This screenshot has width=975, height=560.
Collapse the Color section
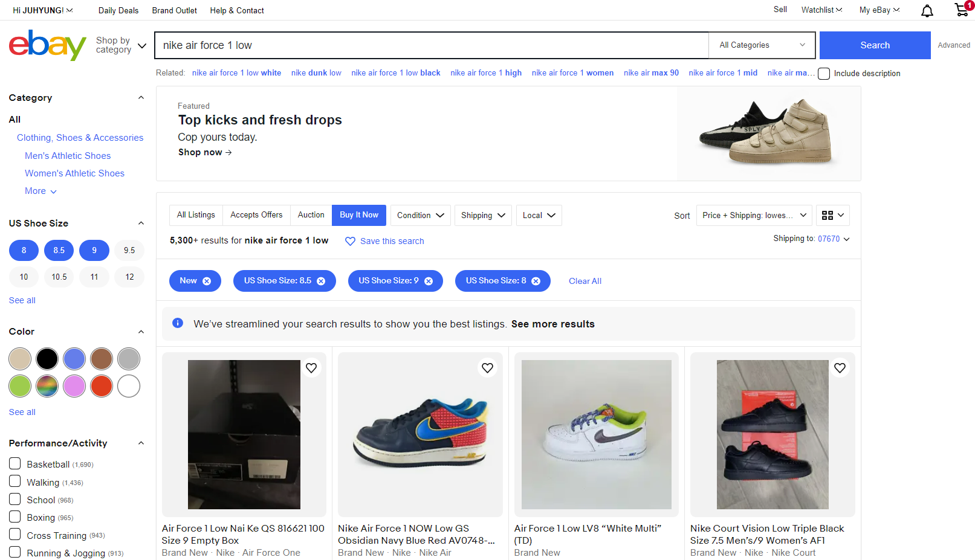coord(141,331)
